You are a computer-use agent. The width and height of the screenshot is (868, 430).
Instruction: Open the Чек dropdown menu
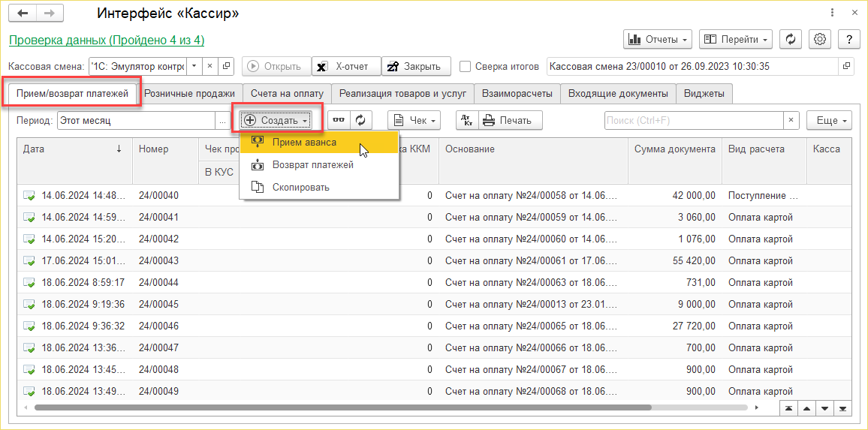click(413, 120)
